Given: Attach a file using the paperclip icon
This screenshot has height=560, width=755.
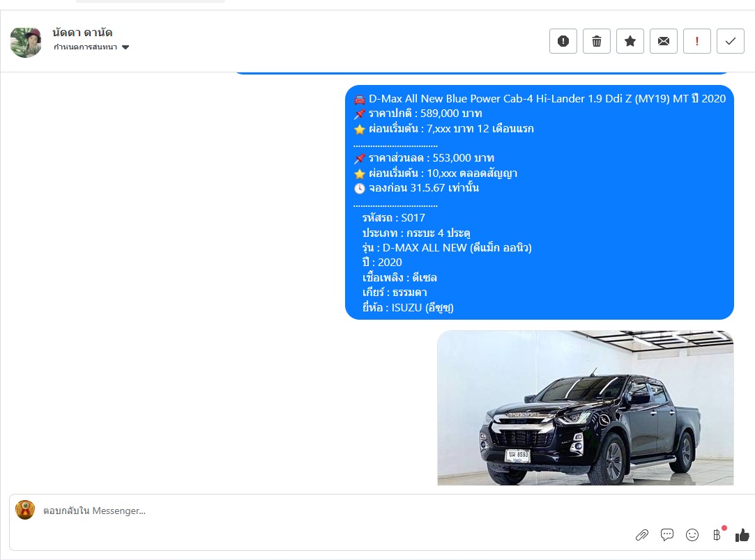Looking at the screenshot, I should click(x=642, y=535).
